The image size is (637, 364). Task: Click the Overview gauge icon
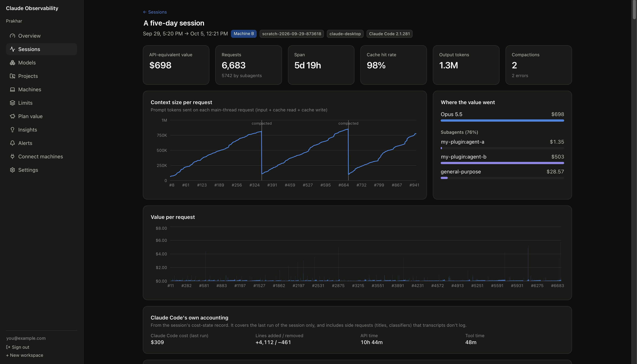(12, 36)
